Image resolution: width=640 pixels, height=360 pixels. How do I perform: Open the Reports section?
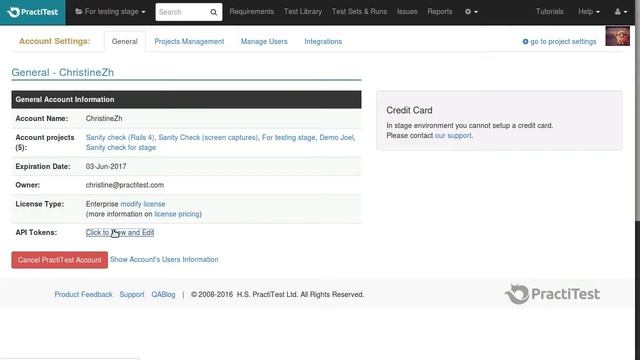pyautogui.click(x=440, y=12)
